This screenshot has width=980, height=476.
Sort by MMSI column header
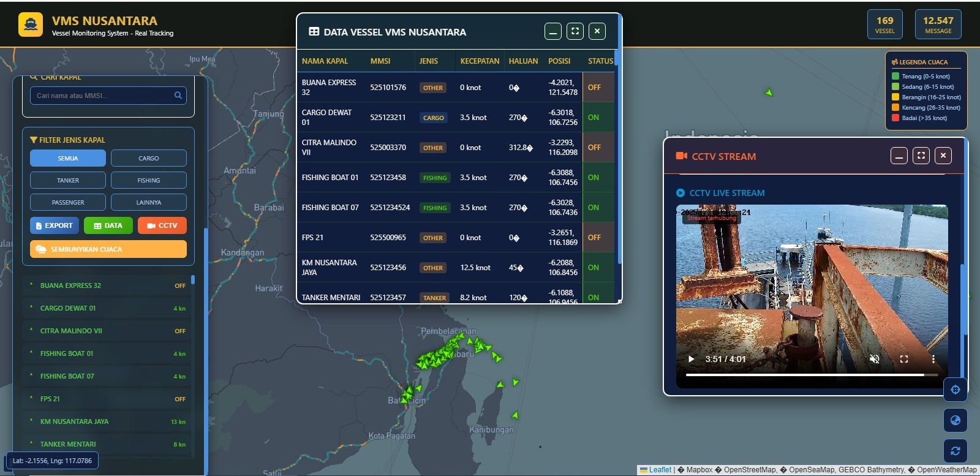point(380,61)
